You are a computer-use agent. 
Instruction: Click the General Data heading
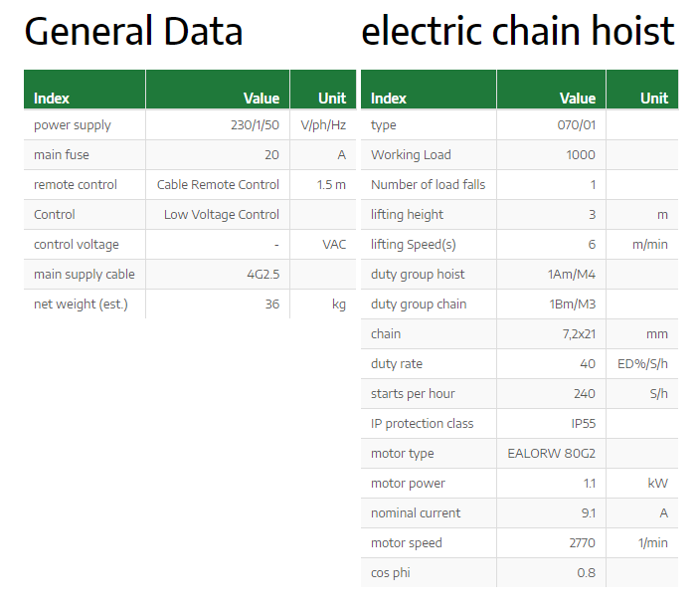(x=133, y=31)
